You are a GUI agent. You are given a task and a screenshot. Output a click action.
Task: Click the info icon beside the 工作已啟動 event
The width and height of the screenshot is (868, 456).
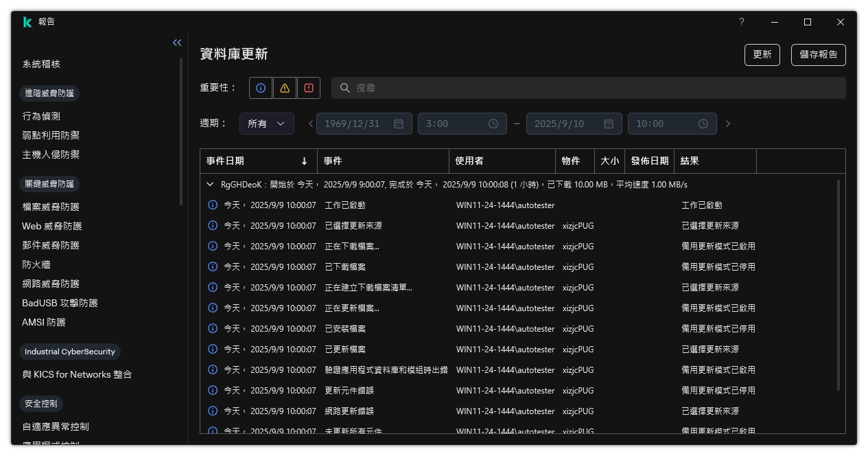(213, 205)
